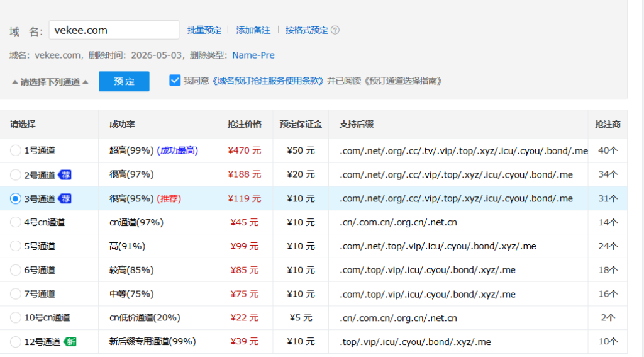Click the 40个 registrar count
Screen dimensions: 644x357
click(608, 150)
